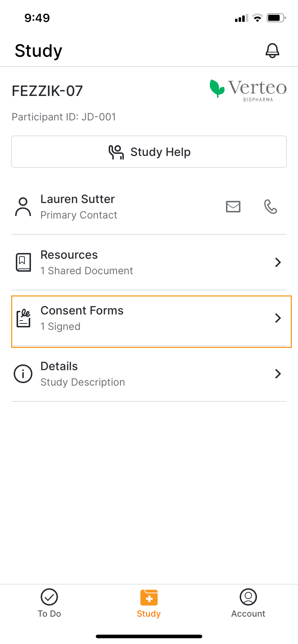Select the Study tab in bottom bar

point(149,603)
